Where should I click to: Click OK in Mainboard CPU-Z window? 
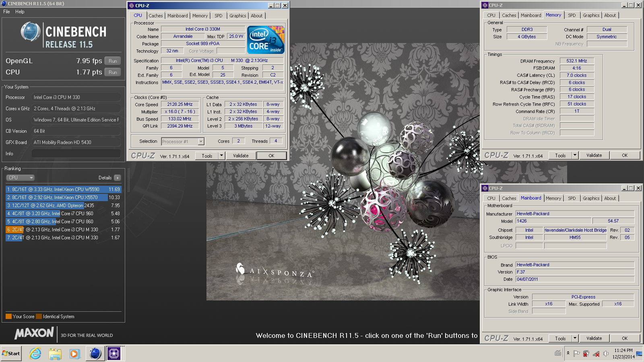[x=625, y=338]
